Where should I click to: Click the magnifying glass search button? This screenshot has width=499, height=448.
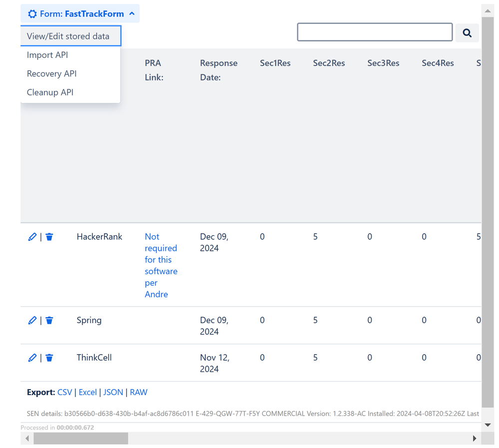pyautogui.click(x=467, y=33)
